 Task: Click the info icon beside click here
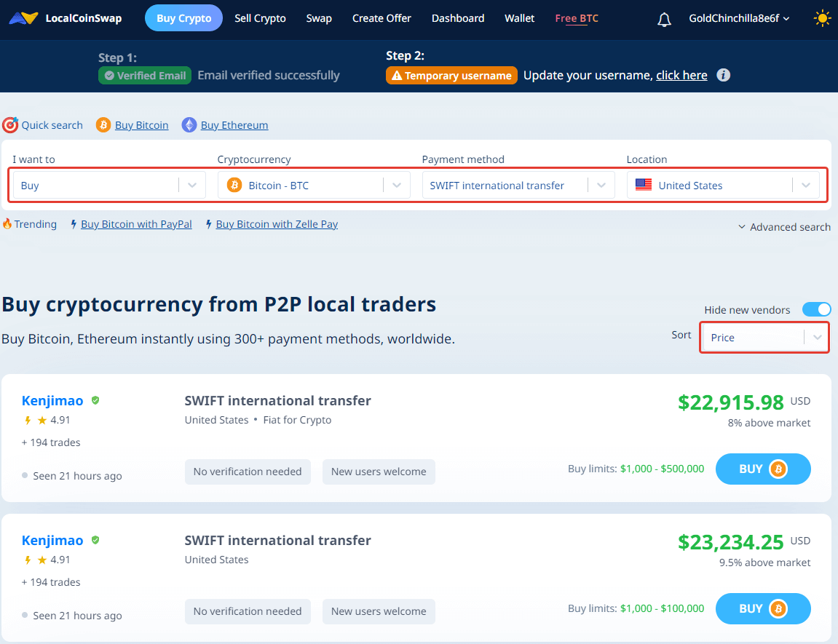(x=723, y=75)
